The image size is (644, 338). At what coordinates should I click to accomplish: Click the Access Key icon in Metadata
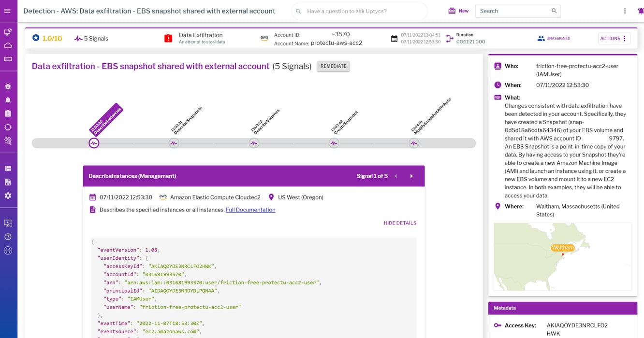(498, 325)
